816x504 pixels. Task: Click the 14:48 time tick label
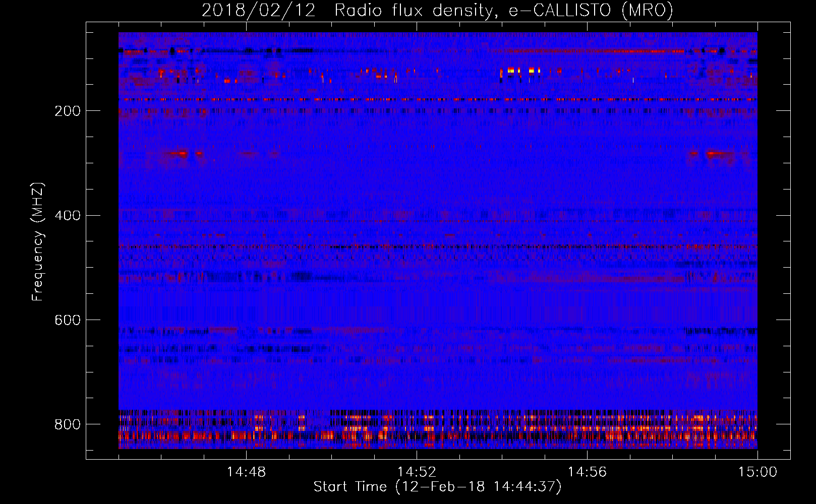click(x=246, y=472)
